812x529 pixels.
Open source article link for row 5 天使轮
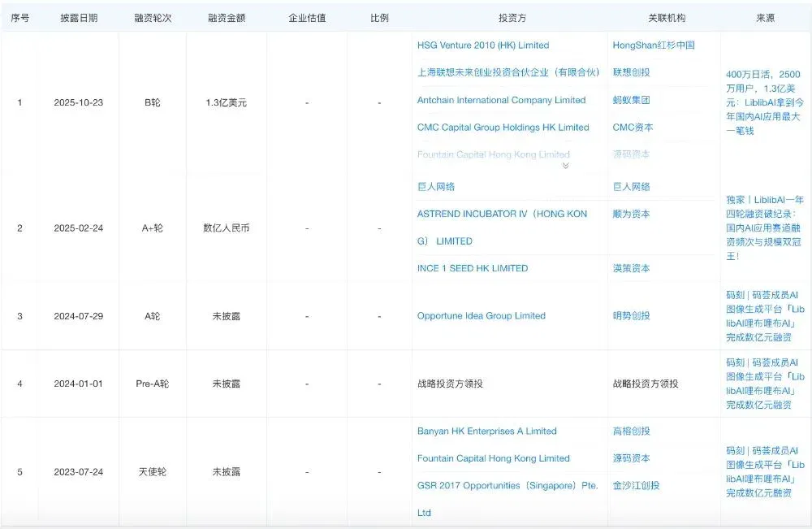tap(765, 472)
